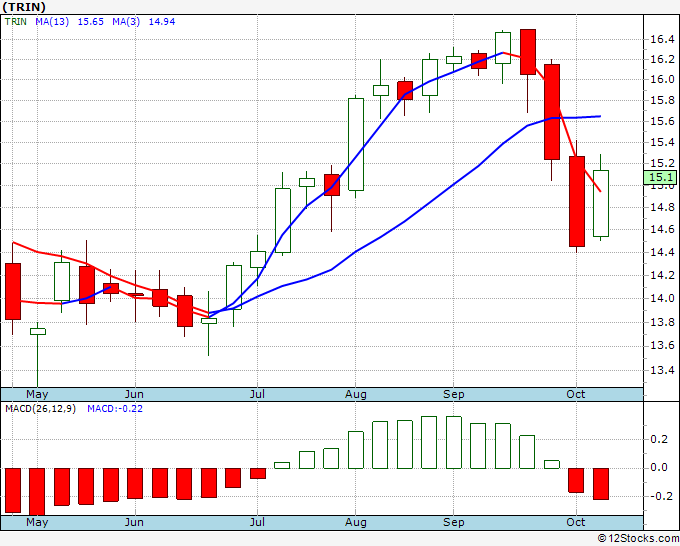Click the 14.6 price axis label
Image resolution: width=680 pixels, height=546 pixels.
point(662,229)
